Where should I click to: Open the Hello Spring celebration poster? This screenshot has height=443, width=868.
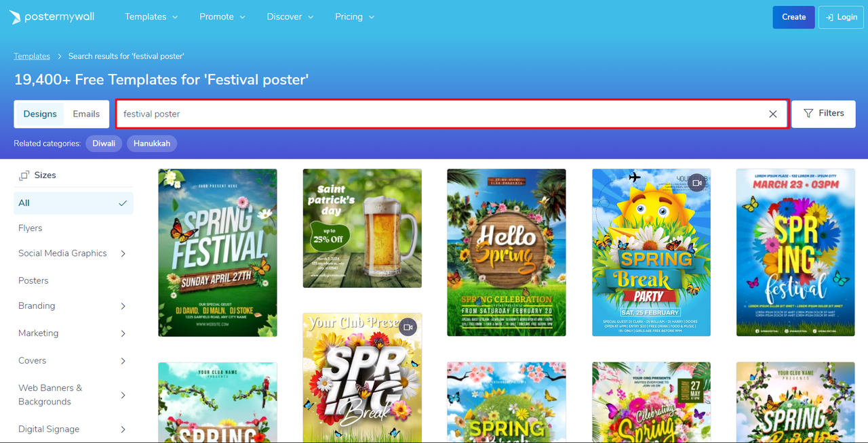coord(507,253)
